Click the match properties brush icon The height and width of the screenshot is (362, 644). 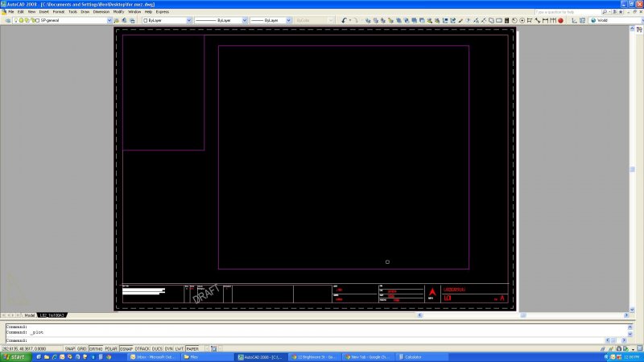[x=460, y=20]
